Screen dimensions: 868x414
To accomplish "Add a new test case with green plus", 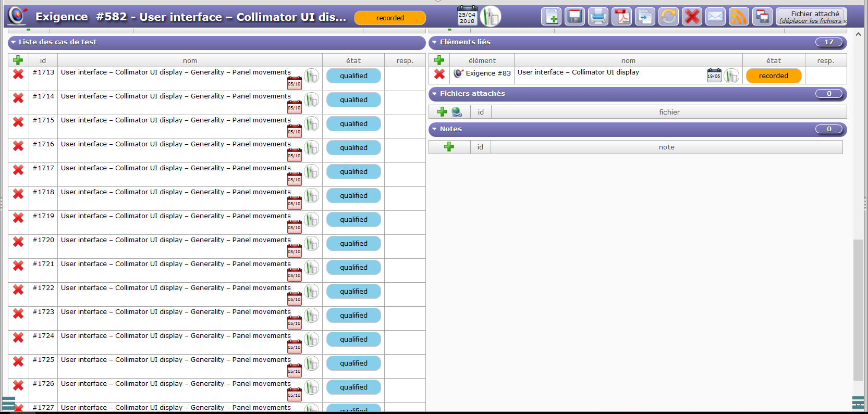I will tap(18, 60).
